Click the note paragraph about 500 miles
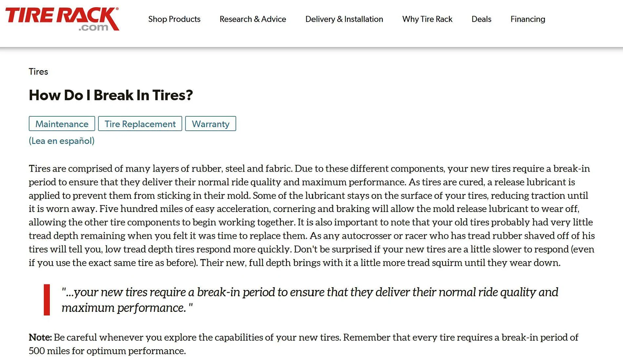The height and width of the screenshot is (364, 623). (x=304, y=344)
